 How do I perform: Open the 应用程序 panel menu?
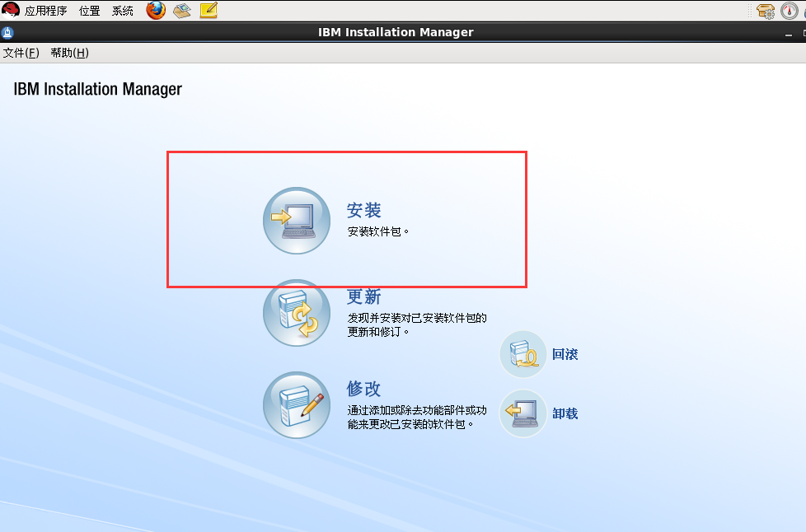tap(46, 11)
